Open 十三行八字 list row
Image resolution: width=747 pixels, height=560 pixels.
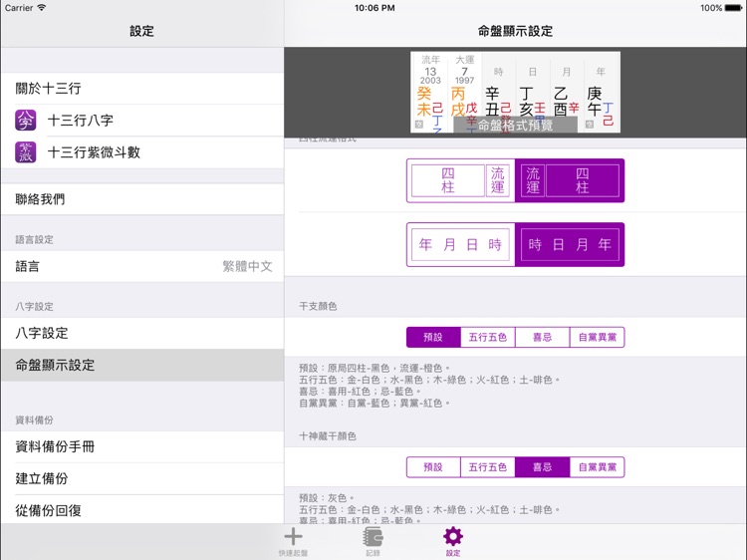[142, 121]
